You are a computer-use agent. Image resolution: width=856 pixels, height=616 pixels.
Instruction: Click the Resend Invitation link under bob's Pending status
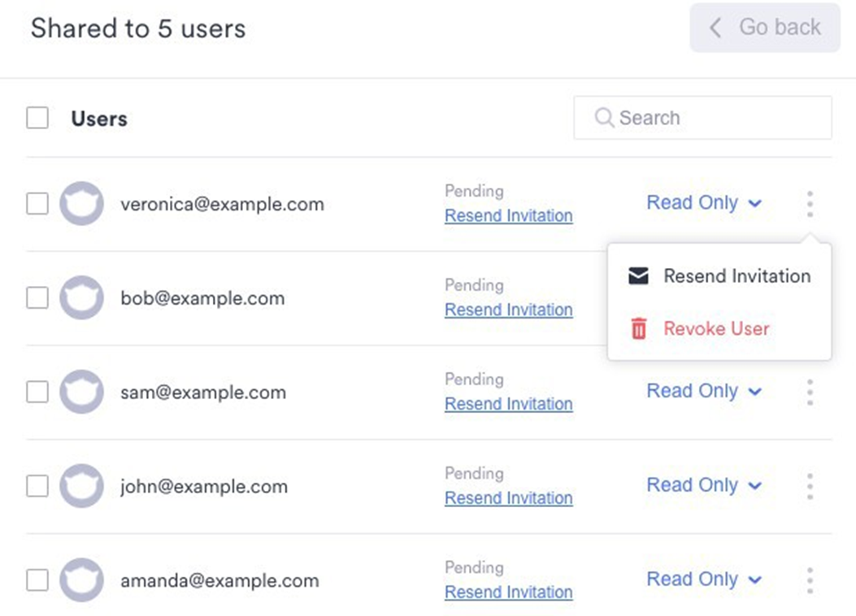point(508,310)
